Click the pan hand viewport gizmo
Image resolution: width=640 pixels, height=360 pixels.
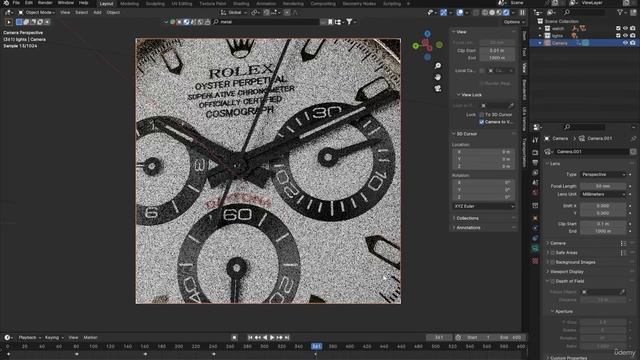[x=438, y=77]
